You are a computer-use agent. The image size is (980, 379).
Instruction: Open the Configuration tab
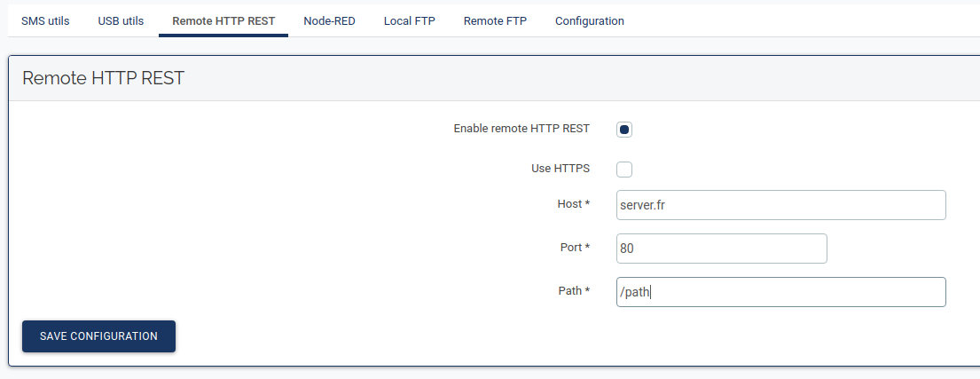pos(589,21)
